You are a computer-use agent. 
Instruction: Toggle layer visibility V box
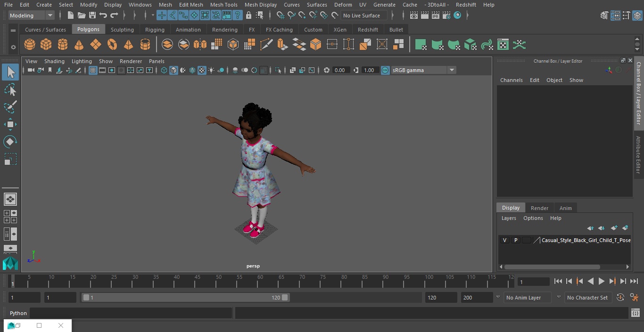tap(504, 240)
